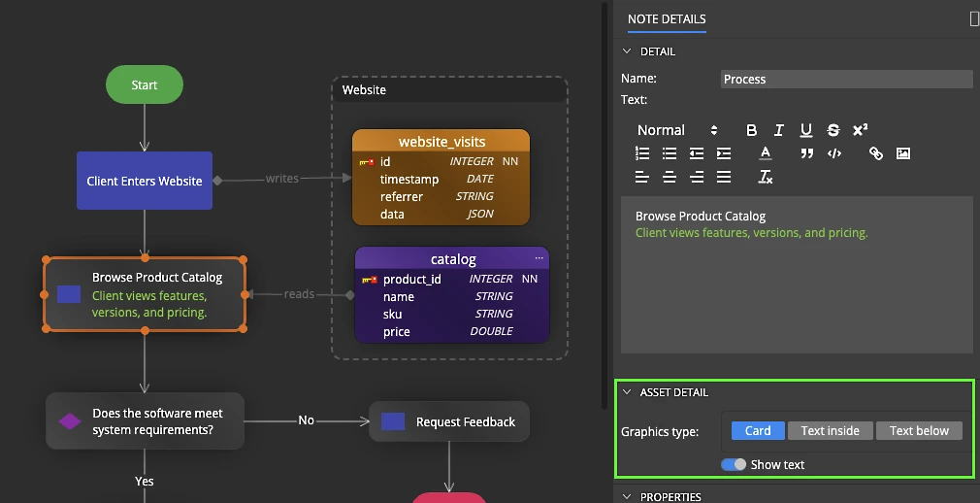The image size is (980, 503).
Task: Open the text color picker
Action: (x=765, y=153)
